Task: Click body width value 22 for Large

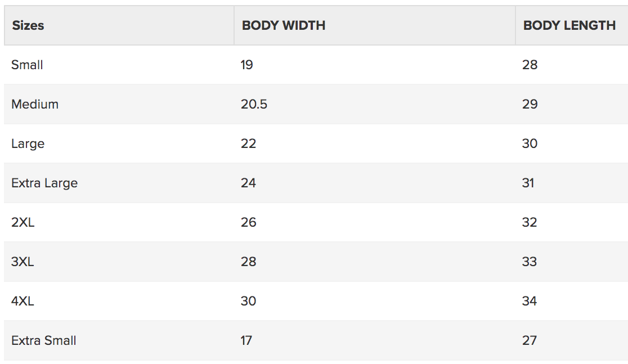Action: (248, 143)
